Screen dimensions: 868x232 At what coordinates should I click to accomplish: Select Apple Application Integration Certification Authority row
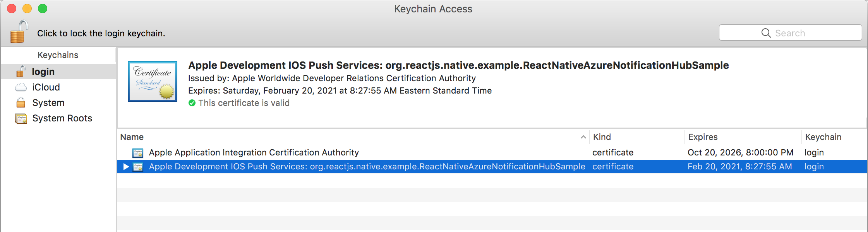click(x=492, y=153)
